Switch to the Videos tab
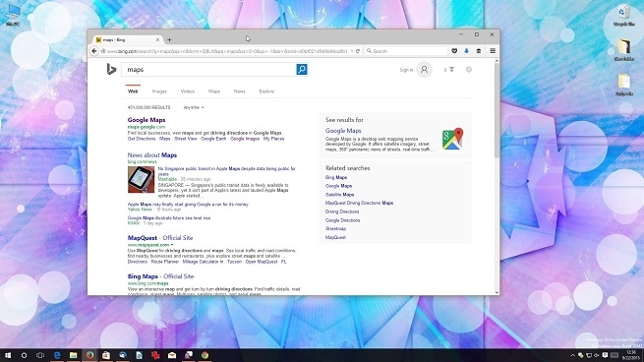The width and height of the screenshot is (644, 362). [x=187, y=91]
